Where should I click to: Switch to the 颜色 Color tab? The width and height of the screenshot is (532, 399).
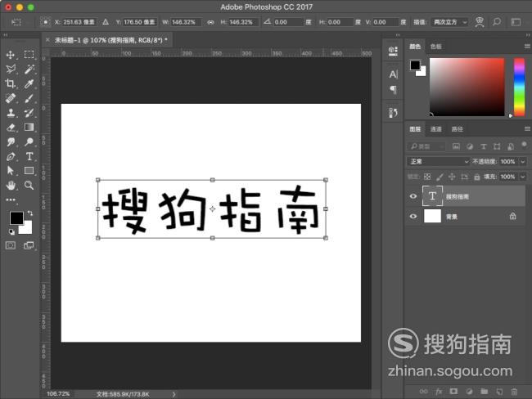415,47
